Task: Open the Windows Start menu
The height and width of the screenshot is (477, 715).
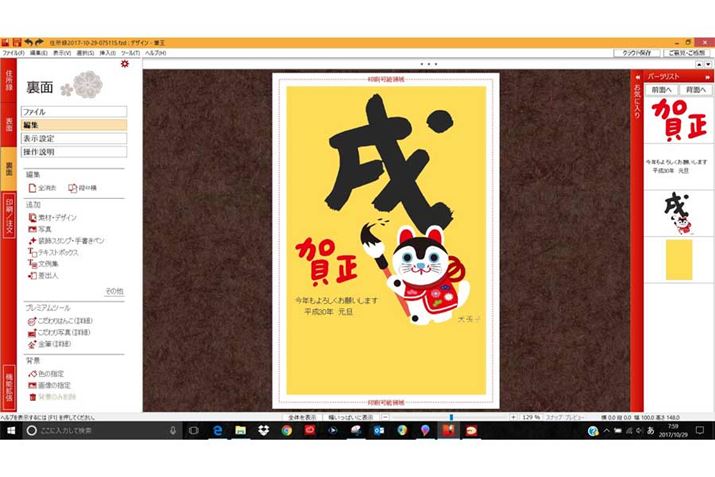Action: click(10, 430)
